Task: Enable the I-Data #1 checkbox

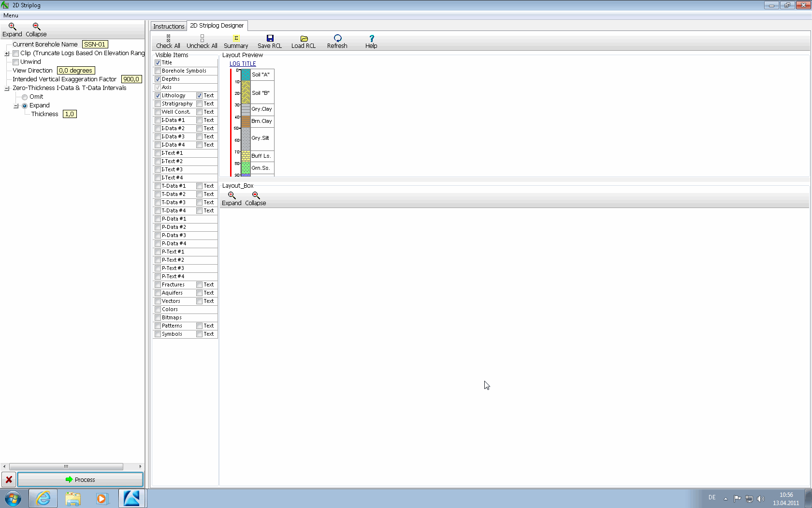Action: [x=158, y=120]
